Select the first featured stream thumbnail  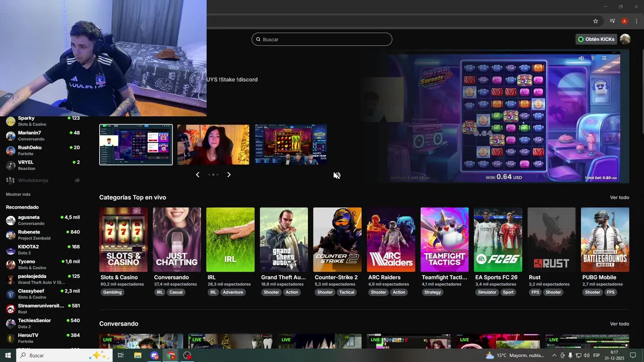point(136,145)
